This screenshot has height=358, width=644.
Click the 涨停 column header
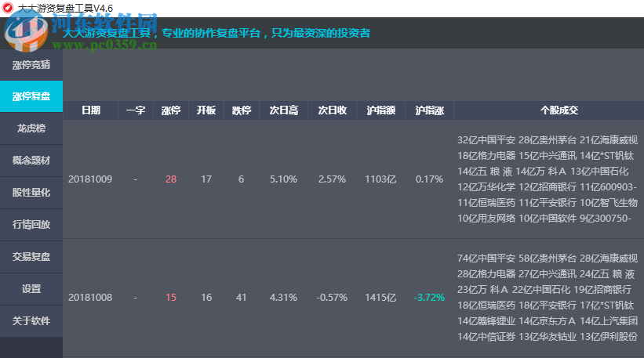coord(171,110)
